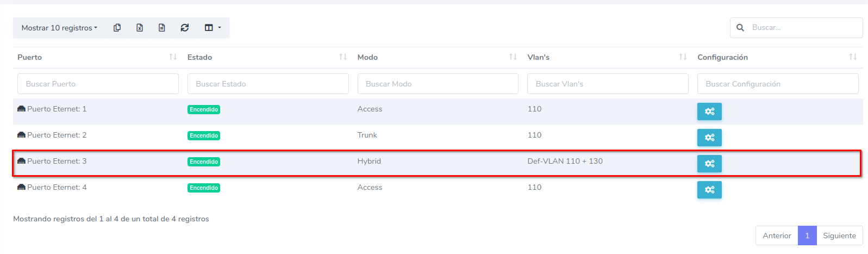Open the Mostrar 10 registros dropdown
This screenshot has height=254, width=868.
(x=59, y=28)
